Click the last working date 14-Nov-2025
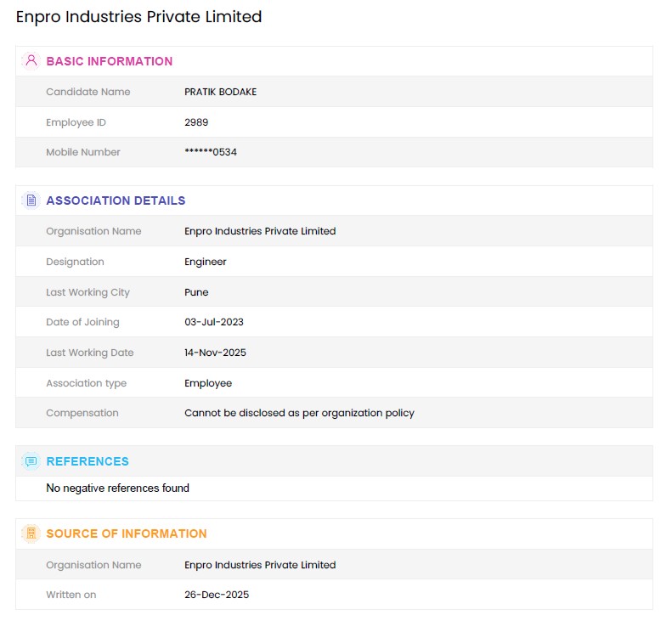The image size is (672, 621). [215, 353]
